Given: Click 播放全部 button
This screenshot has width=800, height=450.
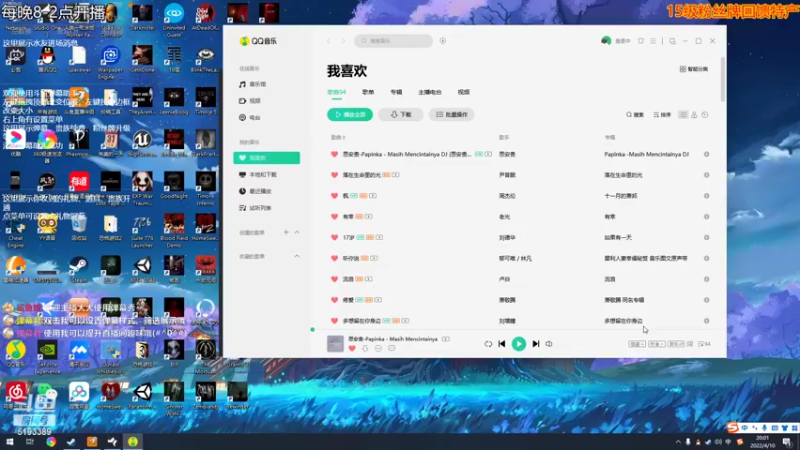Looking at the screenshot, I should [x=350, y=115].
